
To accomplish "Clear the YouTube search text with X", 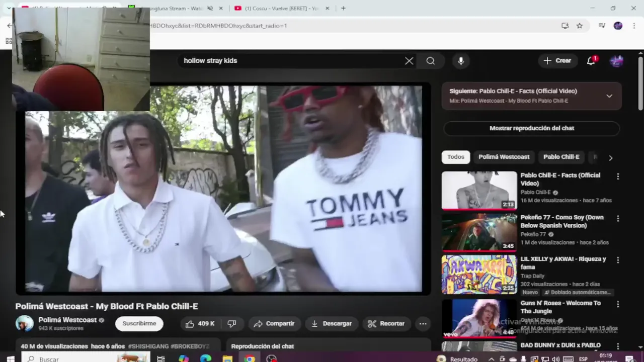I will 409,61.
